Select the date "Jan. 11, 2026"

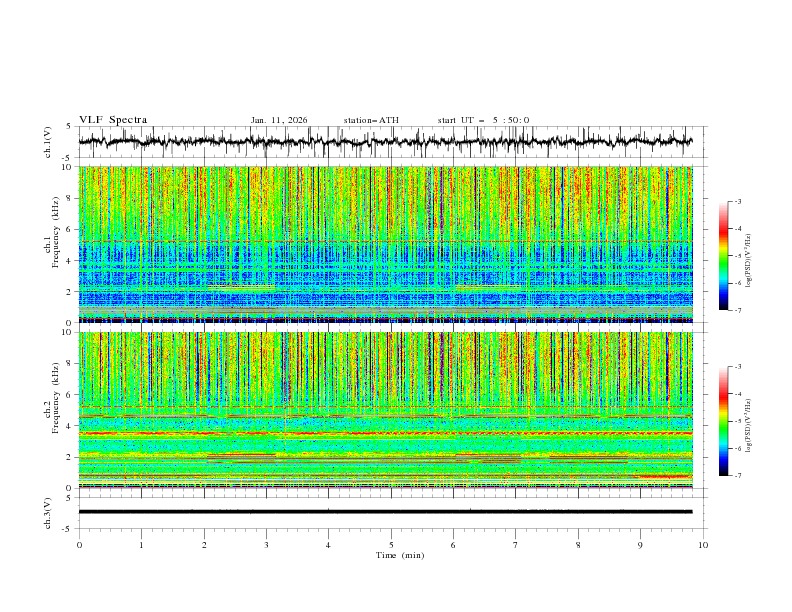click(279, 120)
